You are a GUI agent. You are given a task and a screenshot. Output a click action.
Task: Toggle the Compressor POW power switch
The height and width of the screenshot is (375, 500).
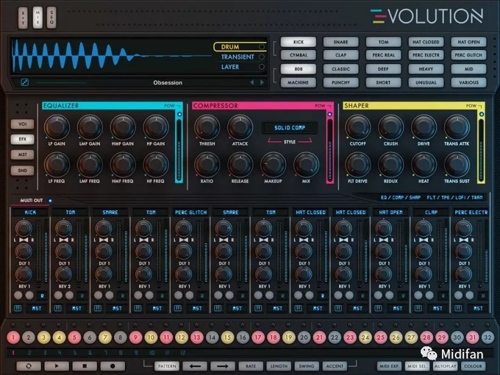click(330, 114)
